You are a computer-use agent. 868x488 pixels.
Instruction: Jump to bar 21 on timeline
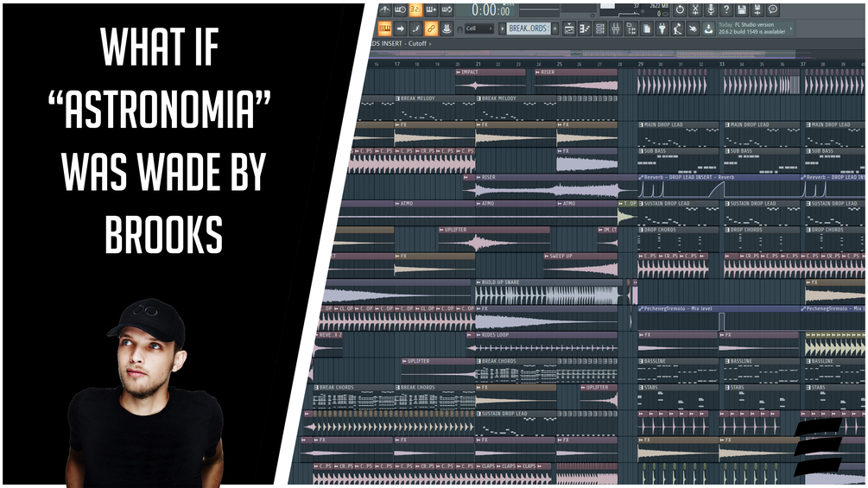click(478, 64)
